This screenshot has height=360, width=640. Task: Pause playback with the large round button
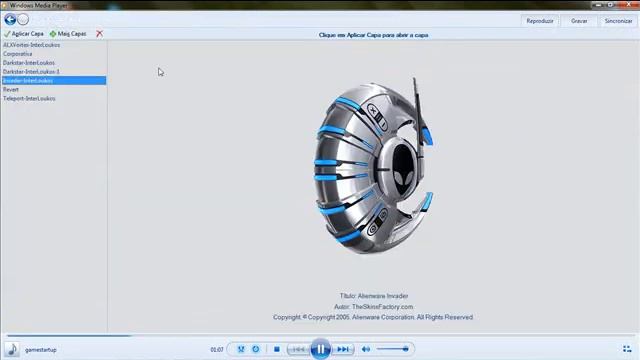320,349
